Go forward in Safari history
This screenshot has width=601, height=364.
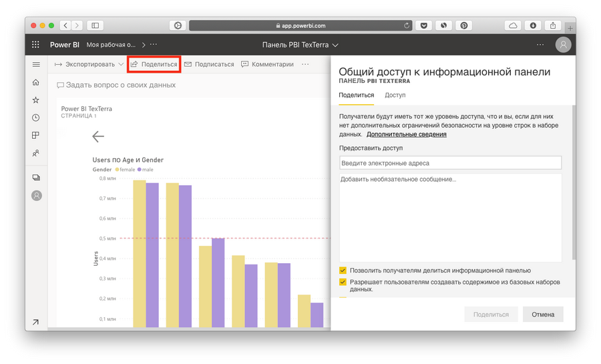(x=77, y=25)
